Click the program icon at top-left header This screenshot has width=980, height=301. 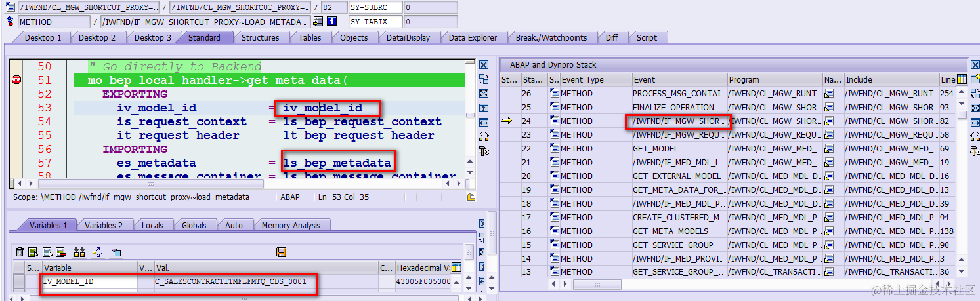pos(10,7)
